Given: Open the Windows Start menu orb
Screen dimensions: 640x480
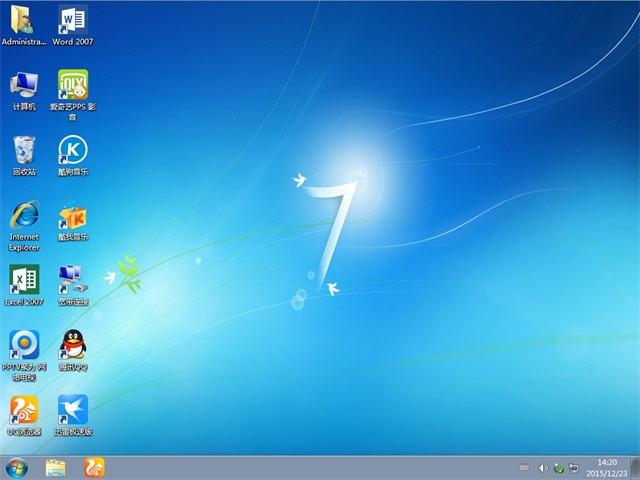Looking at the screenshot, I should click(17, 468).
